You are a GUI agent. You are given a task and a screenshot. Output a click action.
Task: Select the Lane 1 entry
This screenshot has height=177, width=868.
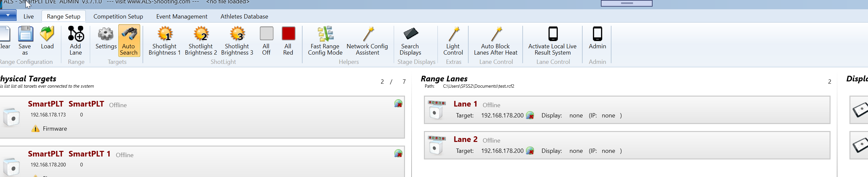click(627, 110)
